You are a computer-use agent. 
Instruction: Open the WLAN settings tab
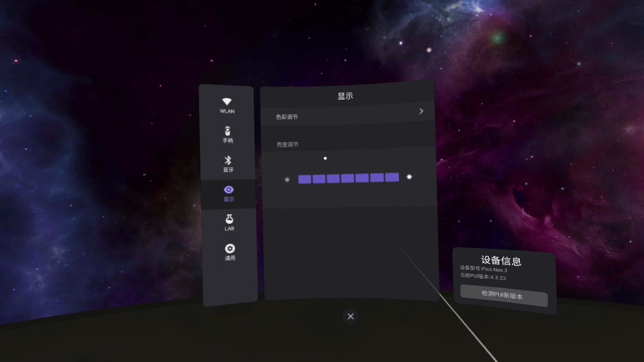tap(227, 105)
